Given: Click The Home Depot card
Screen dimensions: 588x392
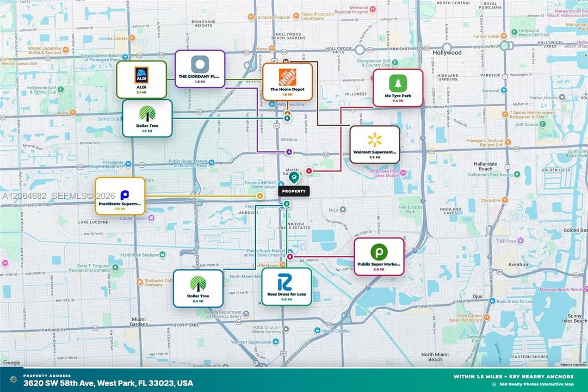Looking at the screenshot, I should (x=288, y=82).
